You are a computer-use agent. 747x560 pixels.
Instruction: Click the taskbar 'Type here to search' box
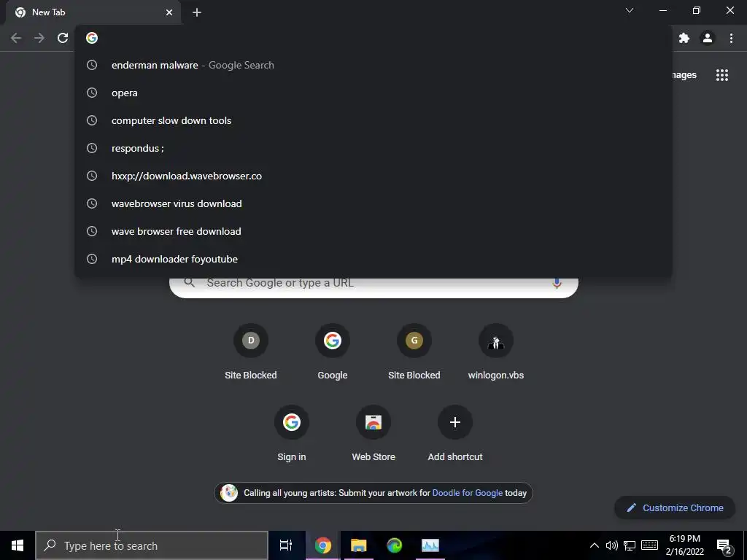152,545
